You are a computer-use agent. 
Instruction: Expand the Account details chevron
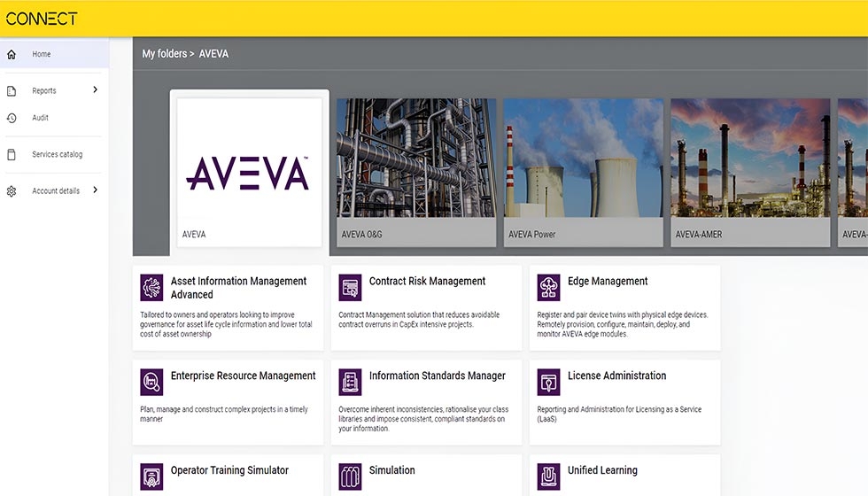click(x=95, y=190)
